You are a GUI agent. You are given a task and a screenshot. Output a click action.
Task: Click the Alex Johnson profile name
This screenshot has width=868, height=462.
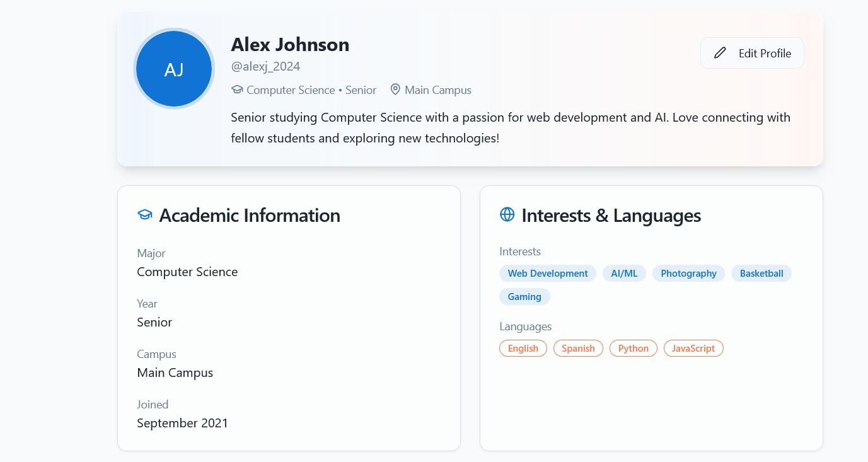(290, 45)
